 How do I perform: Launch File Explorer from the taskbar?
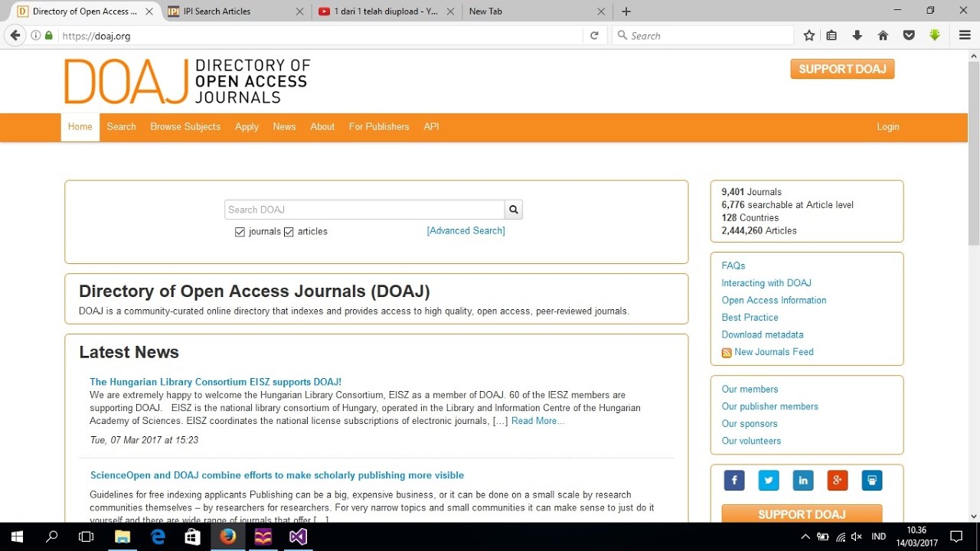tap(122, 536)
